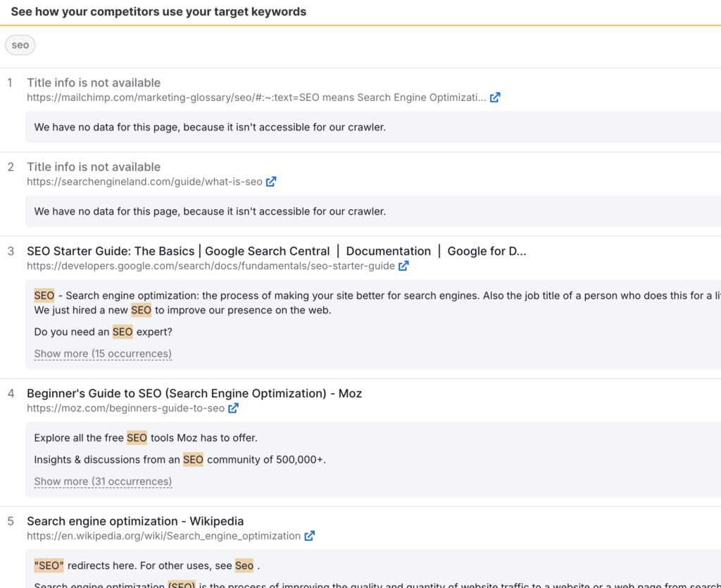Click the highlighted Seo term in the Wikipedia snippet
721x588 pixels.
click(x=244, y=565)
